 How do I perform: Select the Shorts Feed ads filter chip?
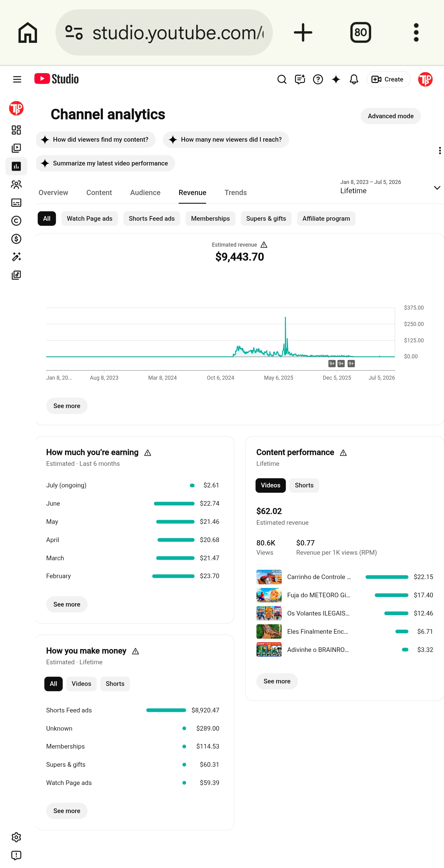[151, 218]
